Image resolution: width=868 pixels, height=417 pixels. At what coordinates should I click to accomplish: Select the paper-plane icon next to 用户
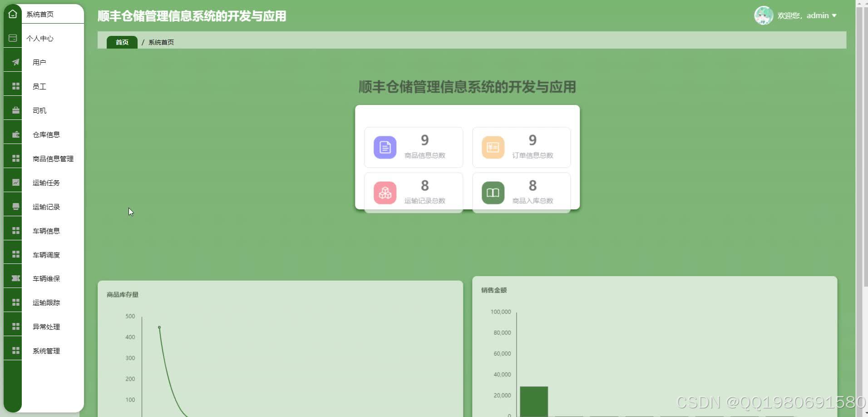(15, 62)
